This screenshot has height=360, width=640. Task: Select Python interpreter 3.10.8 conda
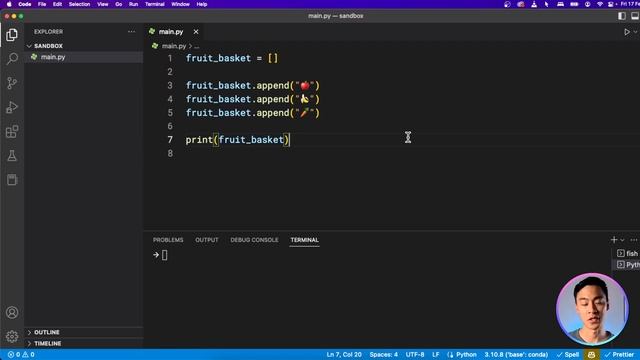tap(516, 355)
